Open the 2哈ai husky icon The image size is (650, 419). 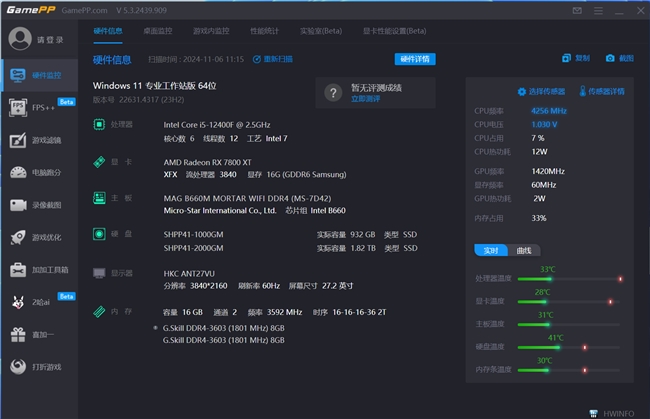pyautogui.click(x=18, y=302)
